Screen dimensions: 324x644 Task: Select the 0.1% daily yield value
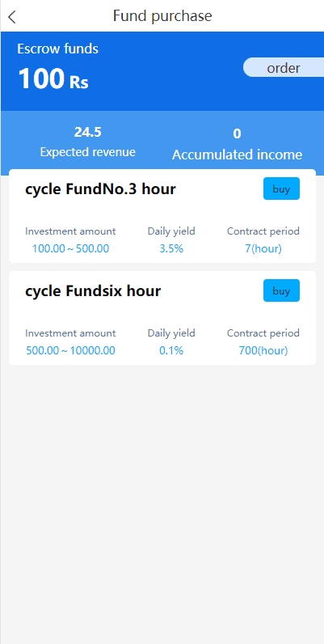pos(171,351)
